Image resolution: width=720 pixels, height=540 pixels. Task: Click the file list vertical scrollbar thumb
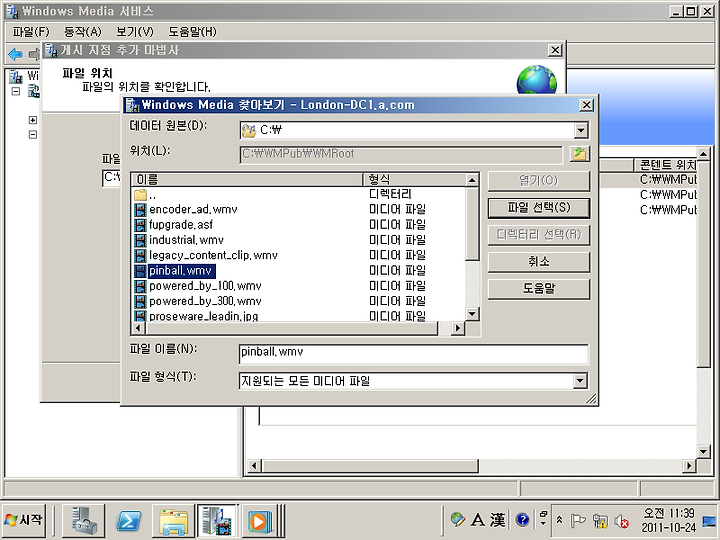(472, 224)
